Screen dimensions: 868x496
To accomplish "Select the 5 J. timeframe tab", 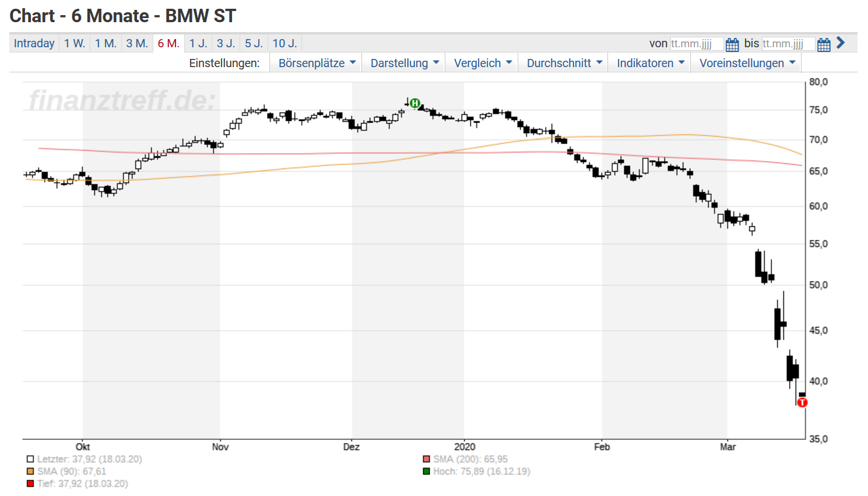I will pyautogui.click(x=254, y=43).
